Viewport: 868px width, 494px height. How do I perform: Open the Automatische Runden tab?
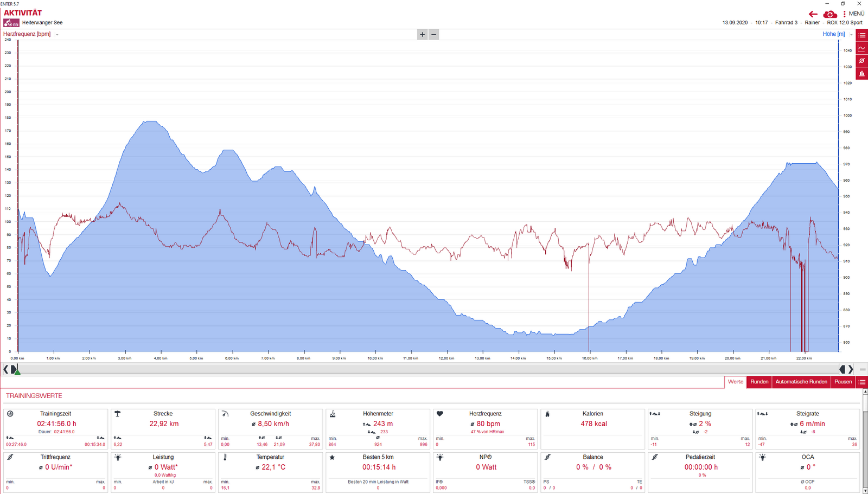pyautogui.click(x=801, y=382)
